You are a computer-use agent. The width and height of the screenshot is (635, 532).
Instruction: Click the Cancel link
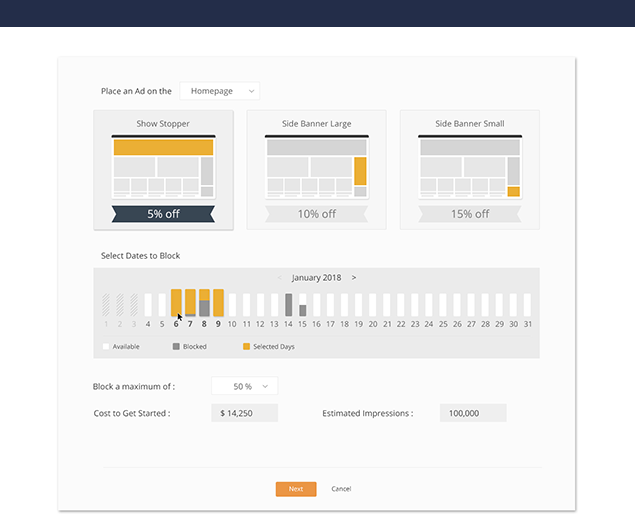[x=341, y=489]
